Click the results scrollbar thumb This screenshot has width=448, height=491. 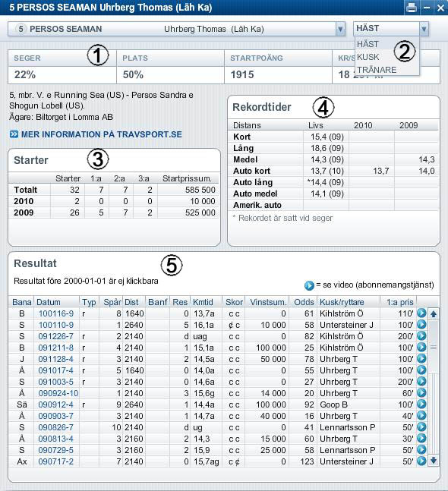[434, 347]
